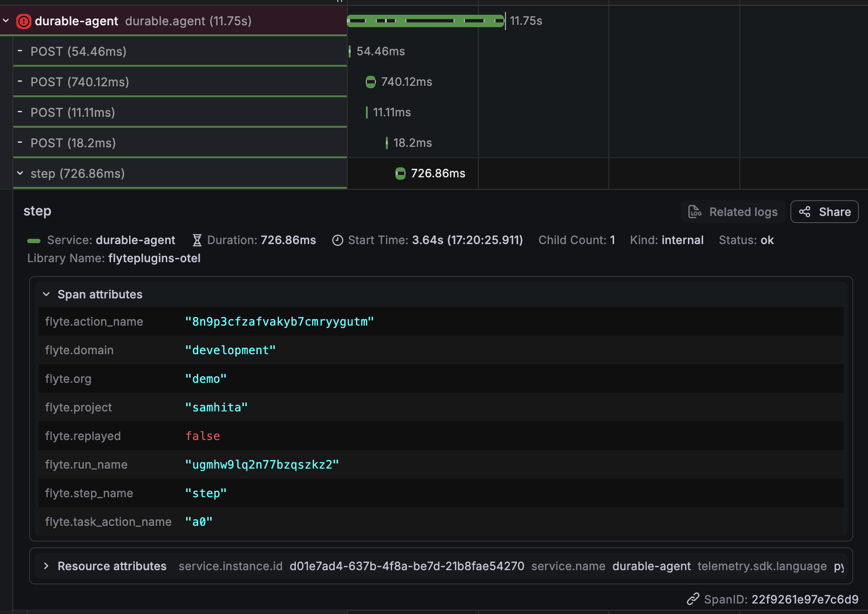Click the Kind: internal label

(x=666, y=240)
